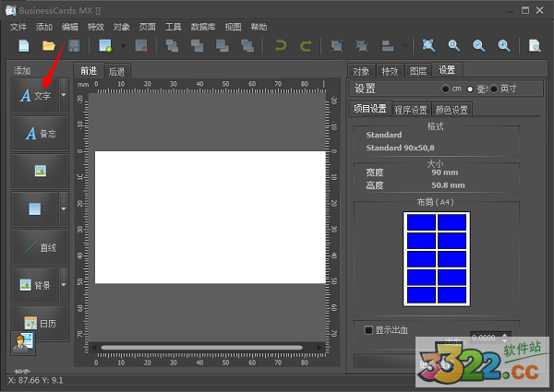Switch to the 图层 panel tab

[x=418, y=71]
